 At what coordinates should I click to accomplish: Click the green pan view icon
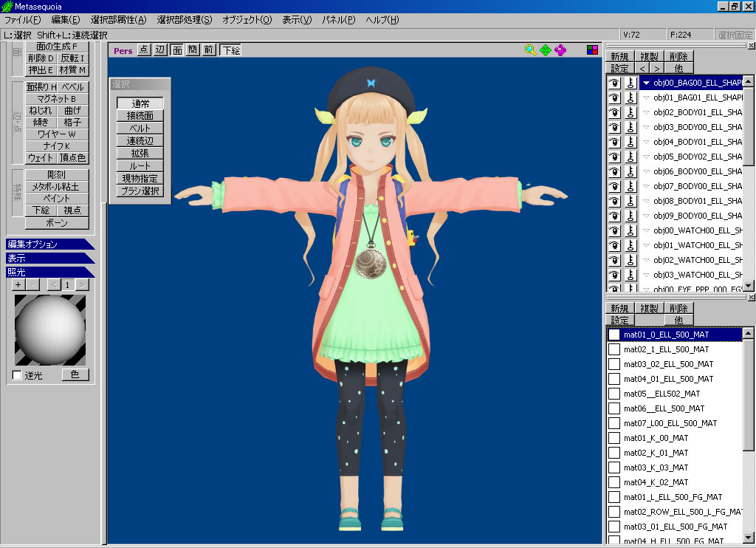(x=546, y=50)
